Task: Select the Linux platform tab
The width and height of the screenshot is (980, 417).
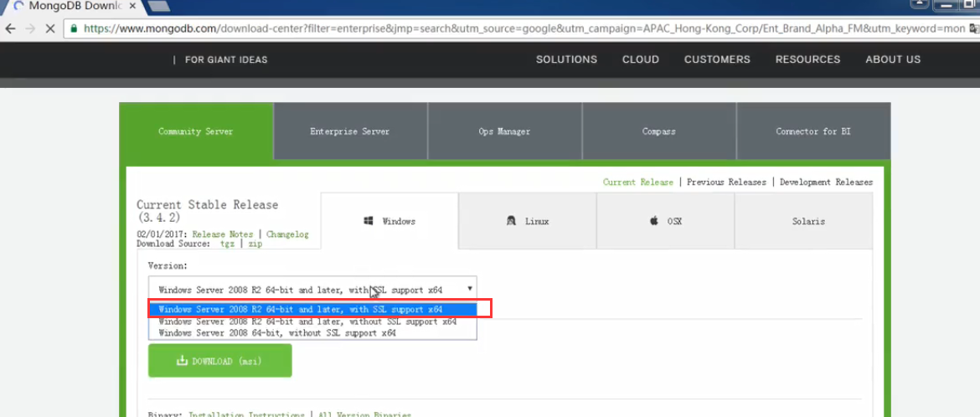Action: [x=528, y=221]
